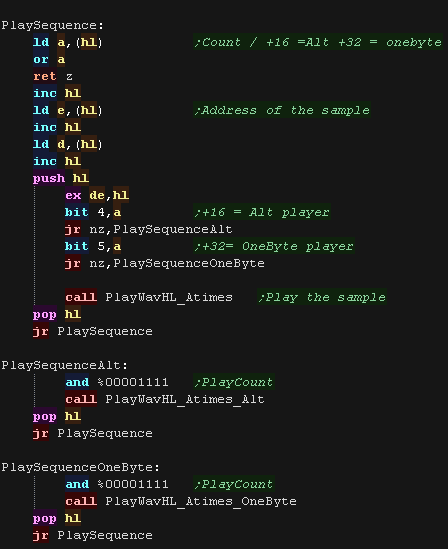Click the 'or a' instruction
Image resolution: width=448 pixels, height=549 pixels.
(49, 60)
